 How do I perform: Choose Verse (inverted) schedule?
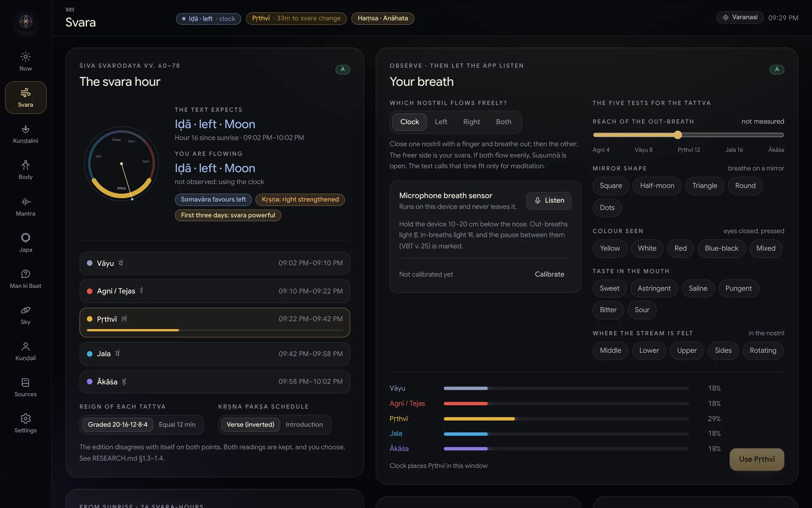click(x=250, y=425)
